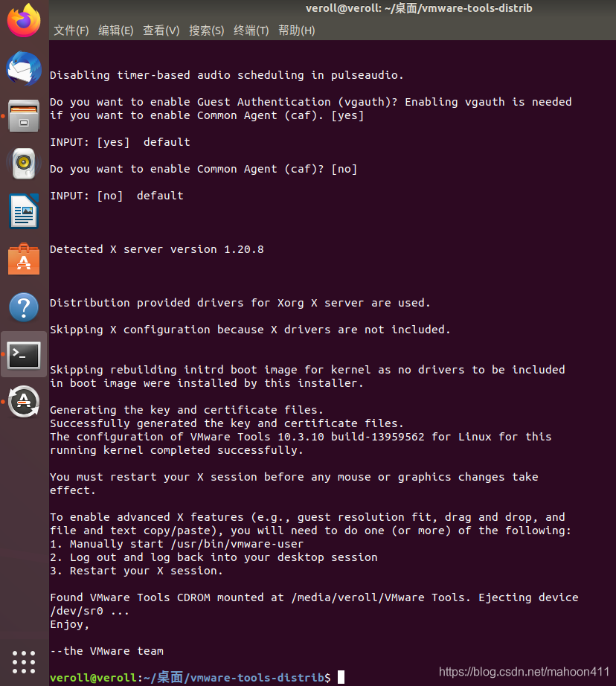Open Firefox from the dock
Screen dimensions: 616x686
[24, 21]
